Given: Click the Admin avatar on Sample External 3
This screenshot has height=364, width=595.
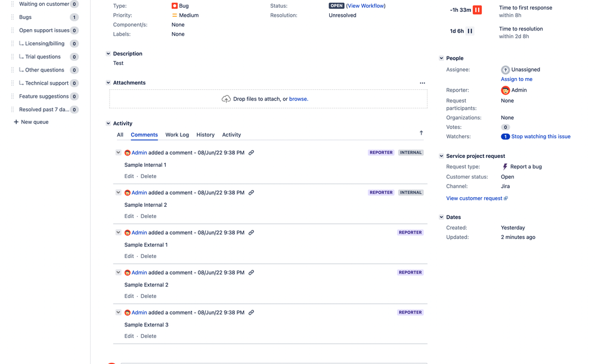Looking at the screenshot, I should pyautogui.click(x=128, y=313).
